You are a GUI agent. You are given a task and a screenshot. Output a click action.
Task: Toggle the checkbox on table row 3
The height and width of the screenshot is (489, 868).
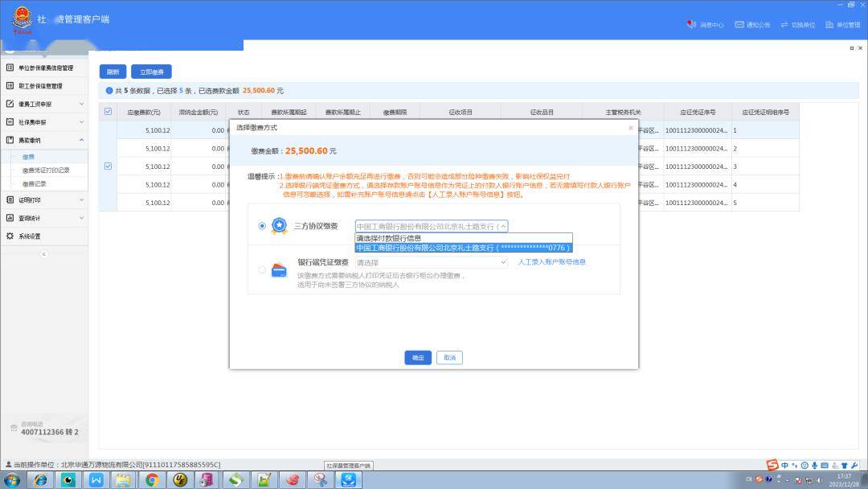pyautogui.click(x=108, y=166)
